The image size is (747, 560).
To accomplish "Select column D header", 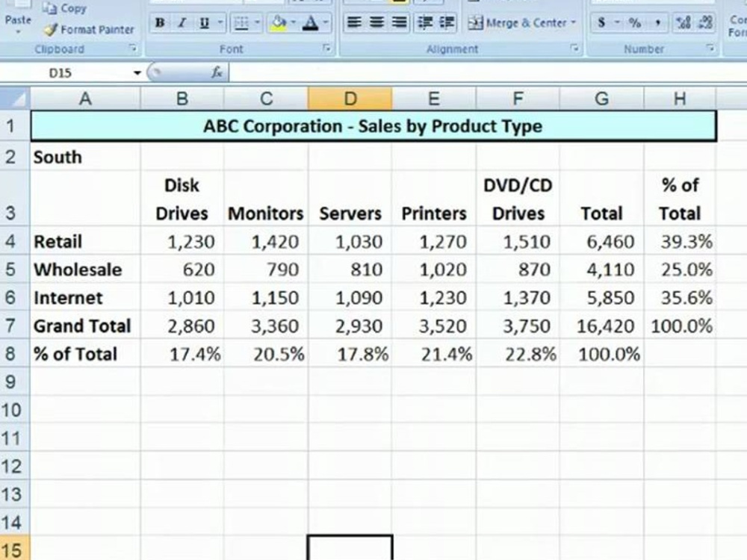I will [x=350, y=99].
